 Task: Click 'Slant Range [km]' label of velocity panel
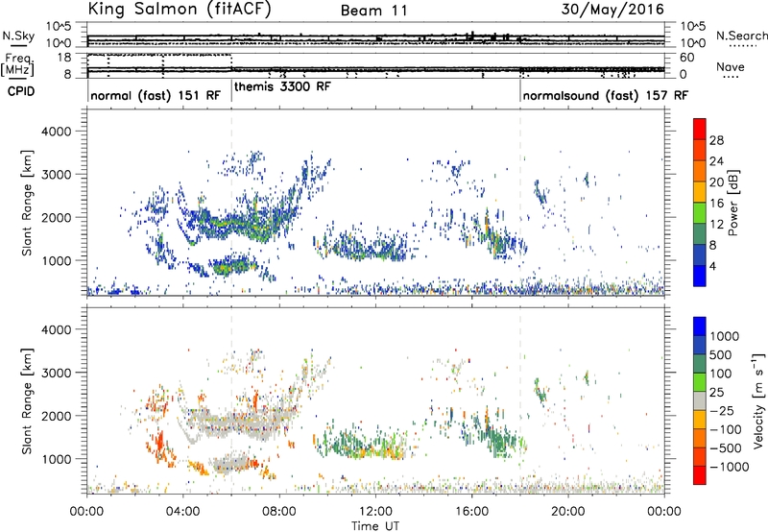tap(27, 401)
